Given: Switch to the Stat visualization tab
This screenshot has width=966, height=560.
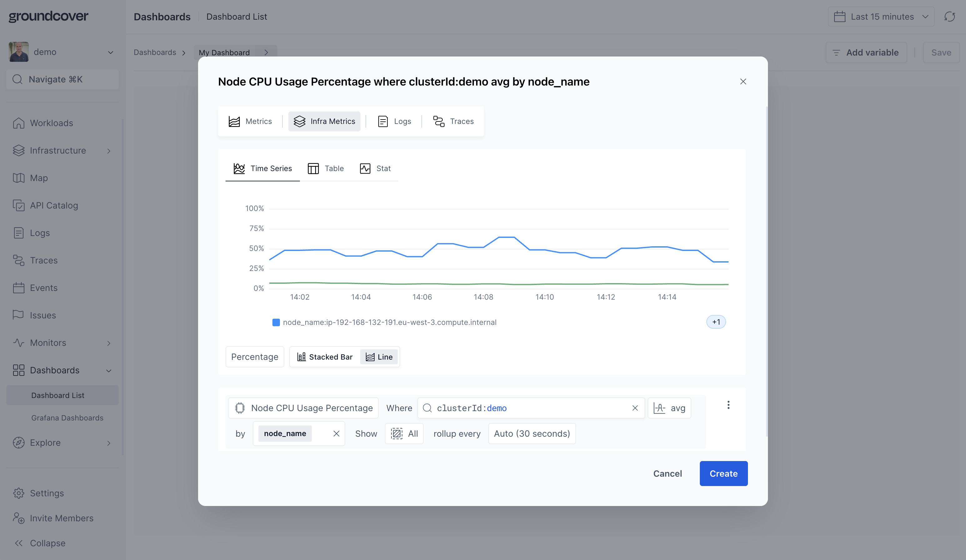Looking at the screenshot, I should pos(375,168).
